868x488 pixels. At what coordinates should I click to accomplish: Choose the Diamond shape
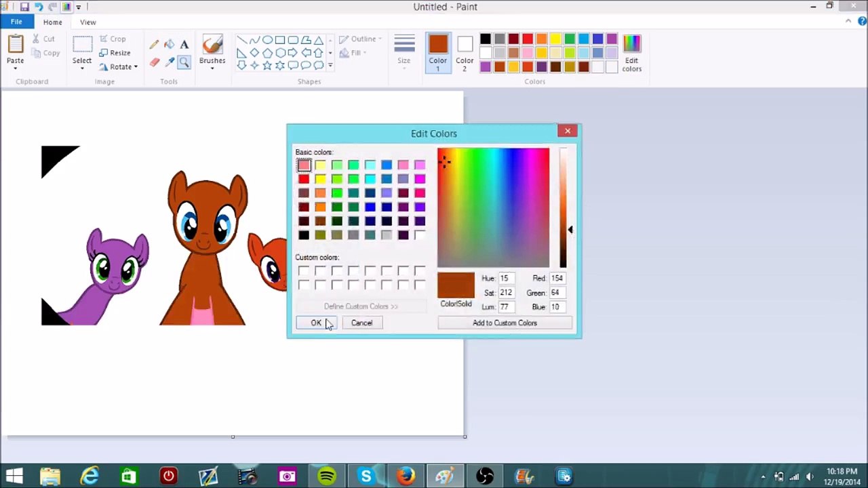pos(254,53)
